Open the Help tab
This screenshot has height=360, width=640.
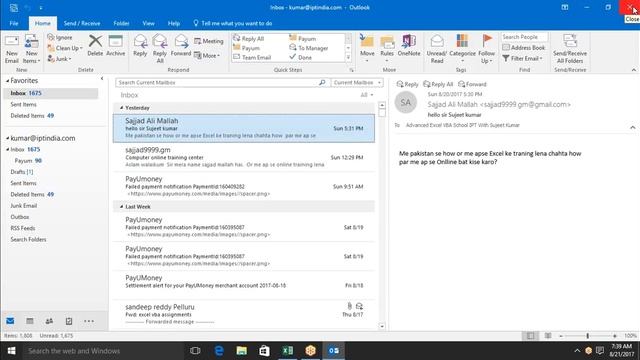tap(174, 23)
